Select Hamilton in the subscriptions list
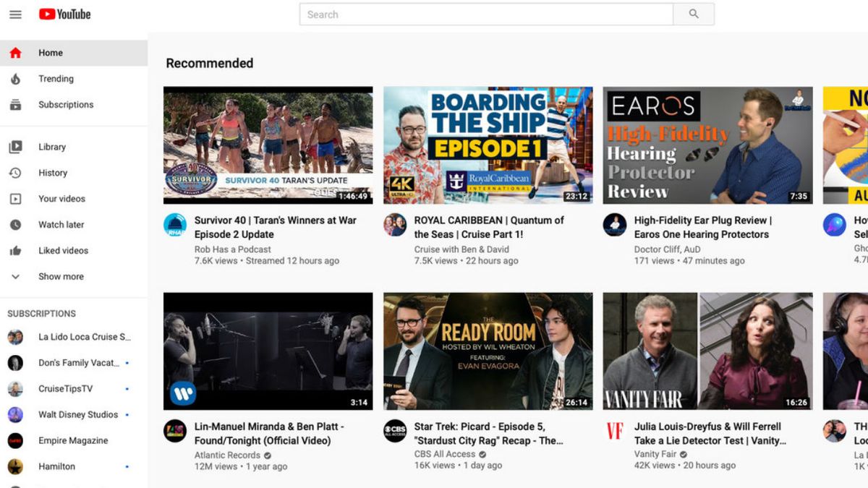868x488 pixels. (55, 466)
